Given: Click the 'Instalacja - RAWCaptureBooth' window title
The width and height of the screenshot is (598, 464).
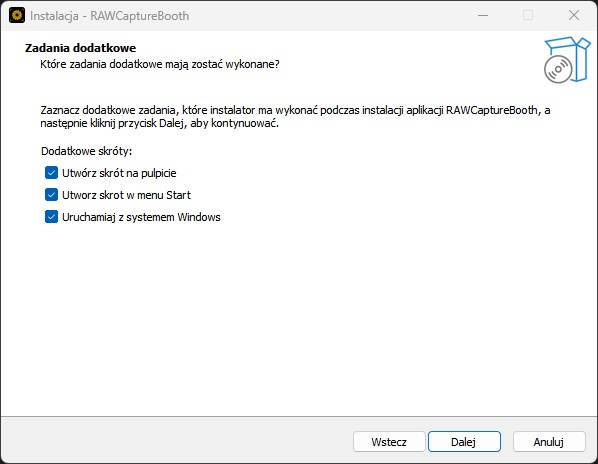Looking at the screenshot, I should coord(109,16).
